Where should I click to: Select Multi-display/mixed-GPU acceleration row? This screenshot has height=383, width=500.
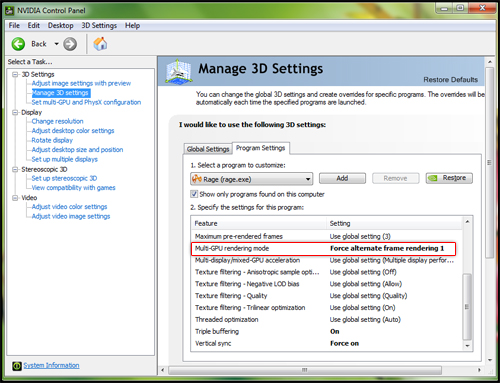pos(327,260)
